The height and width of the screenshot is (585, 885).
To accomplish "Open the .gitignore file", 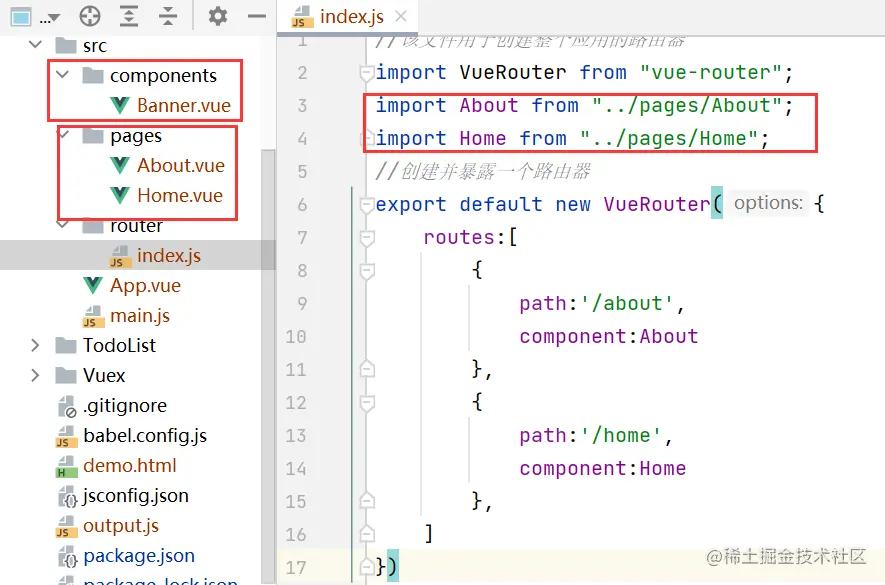I will coord(125,405).
